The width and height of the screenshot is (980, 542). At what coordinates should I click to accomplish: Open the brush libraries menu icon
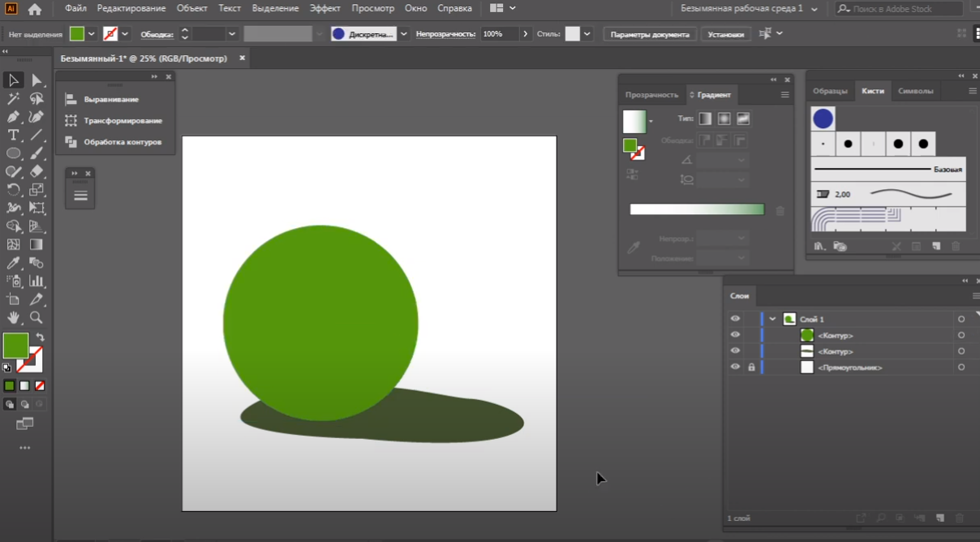pos(819,246)
